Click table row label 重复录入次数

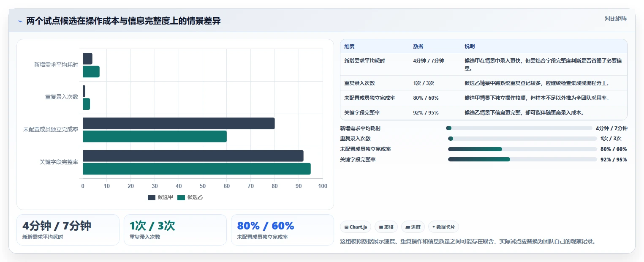[359, 83]
